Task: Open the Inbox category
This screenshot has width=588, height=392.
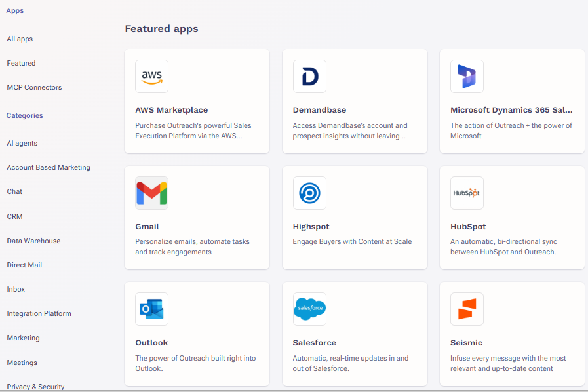Action: click(16, 289)
